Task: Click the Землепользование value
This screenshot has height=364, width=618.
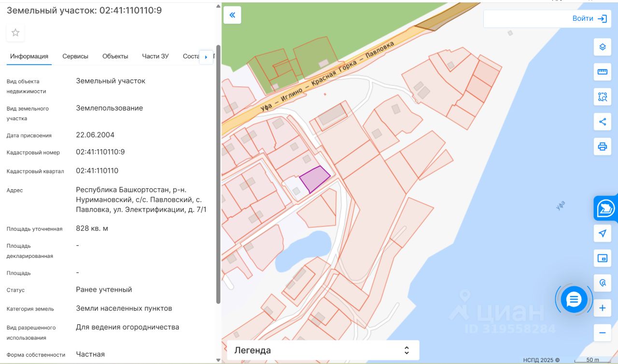Action: click(x=109, y=108)
